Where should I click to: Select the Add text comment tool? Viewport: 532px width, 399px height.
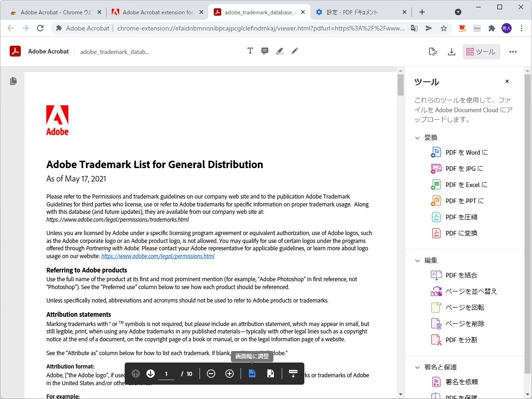(250, 51)
